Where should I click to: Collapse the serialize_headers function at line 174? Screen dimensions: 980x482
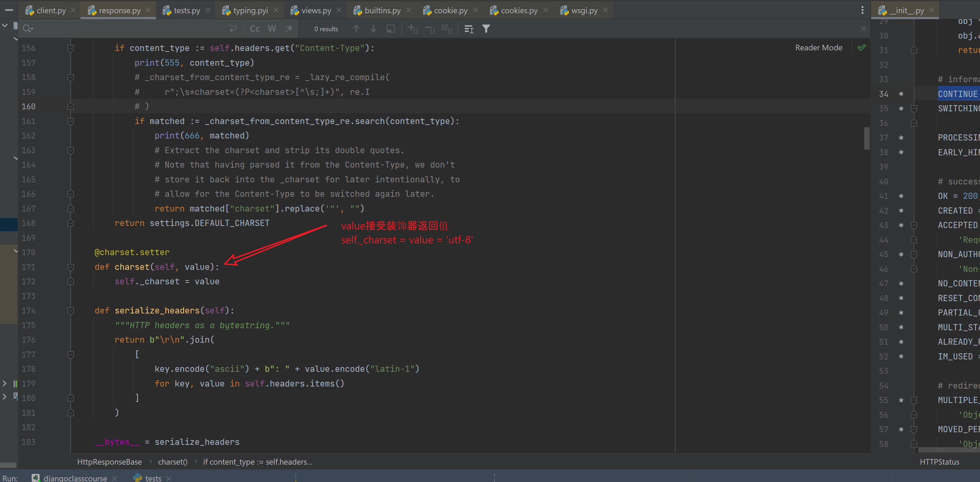point(70,311)
